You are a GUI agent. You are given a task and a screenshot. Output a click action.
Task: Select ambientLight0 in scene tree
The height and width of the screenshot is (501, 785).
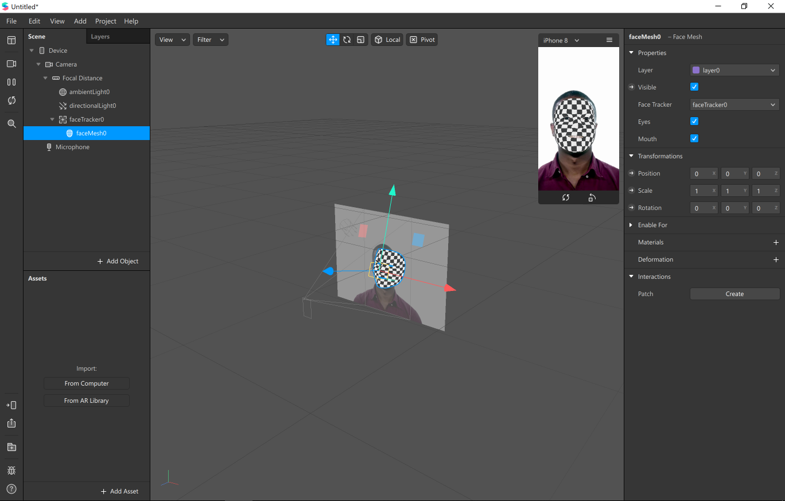(x=87, y=92)
